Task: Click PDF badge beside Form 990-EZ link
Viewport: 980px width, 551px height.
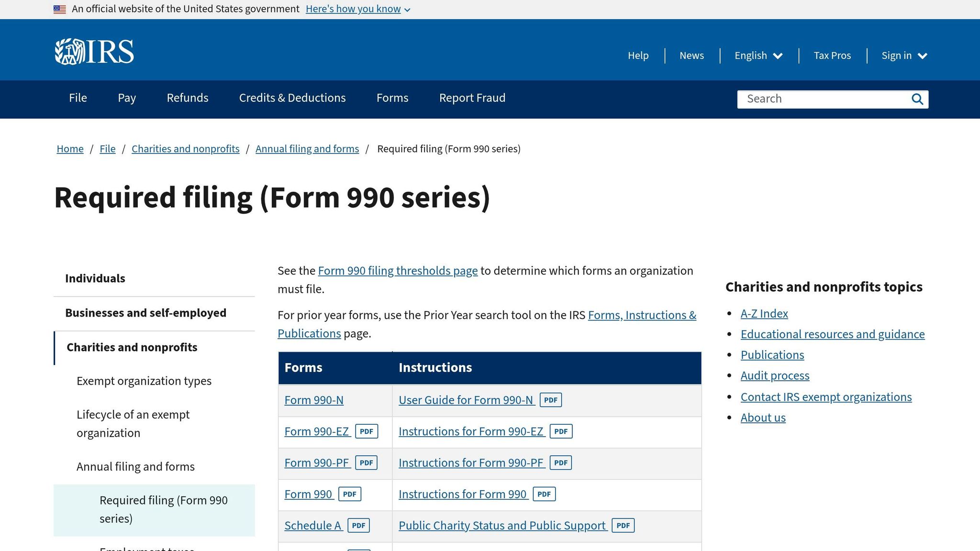Action: pyautogui.click(x=367, y=431)
